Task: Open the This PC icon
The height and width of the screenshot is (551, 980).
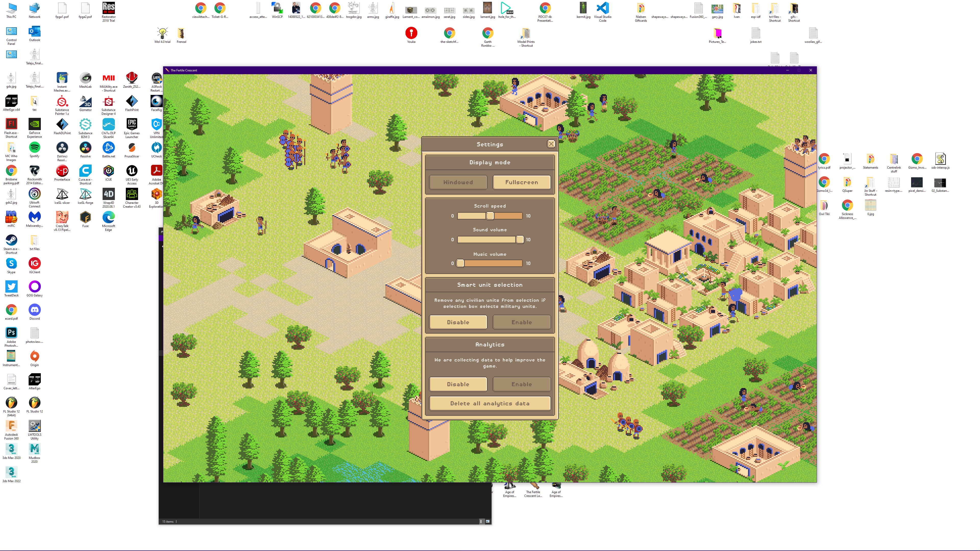Action: click(x=11, y=10)
